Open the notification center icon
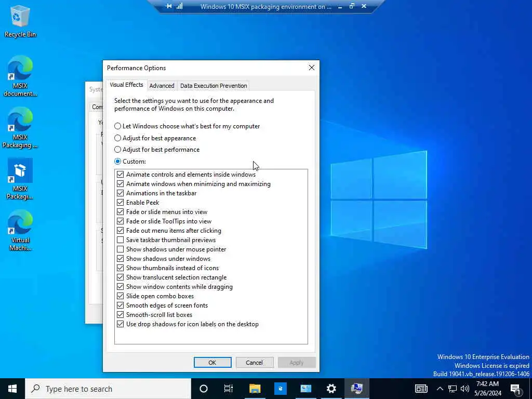 (x=516, y=389)
